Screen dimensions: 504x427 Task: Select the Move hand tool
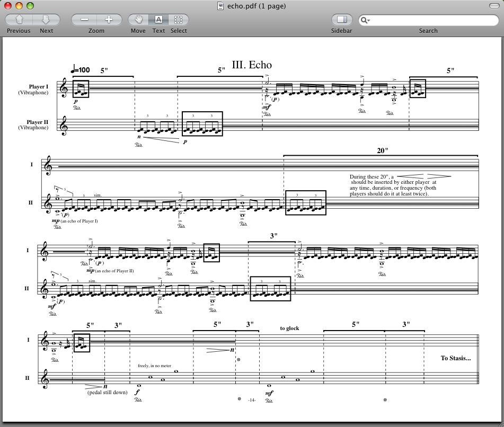[138, 20]
